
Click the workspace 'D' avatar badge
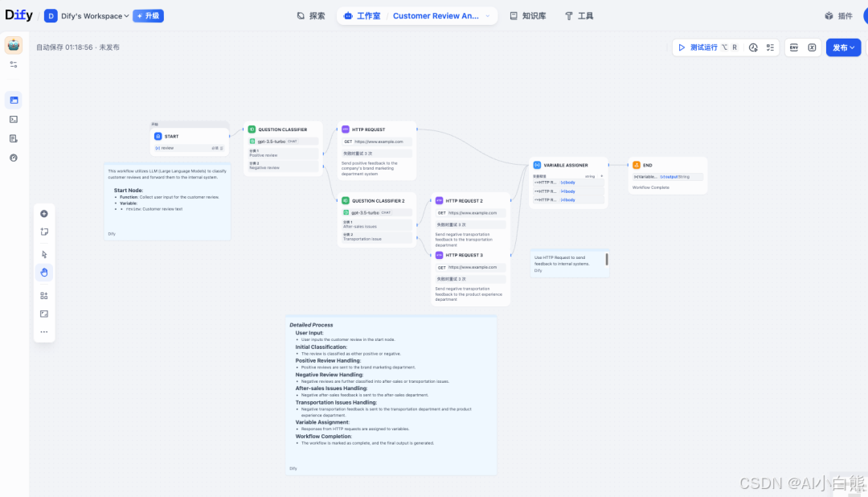pos(51,16)
